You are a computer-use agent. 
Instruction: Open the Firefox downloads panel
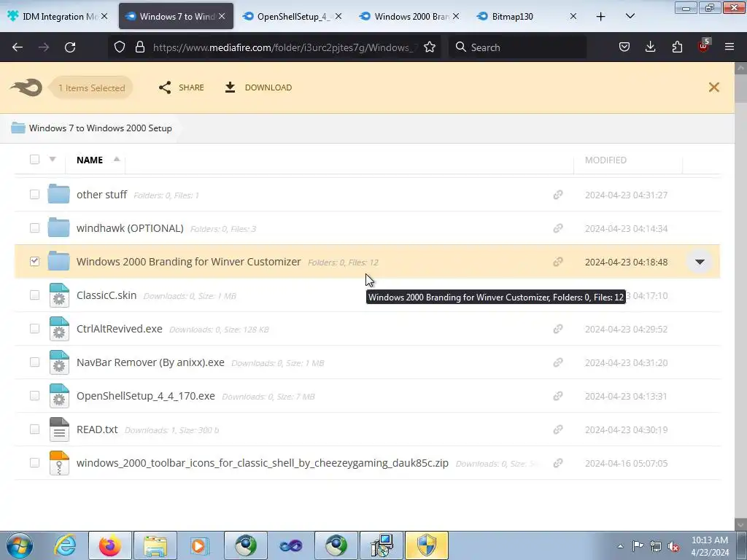(650, 47)
